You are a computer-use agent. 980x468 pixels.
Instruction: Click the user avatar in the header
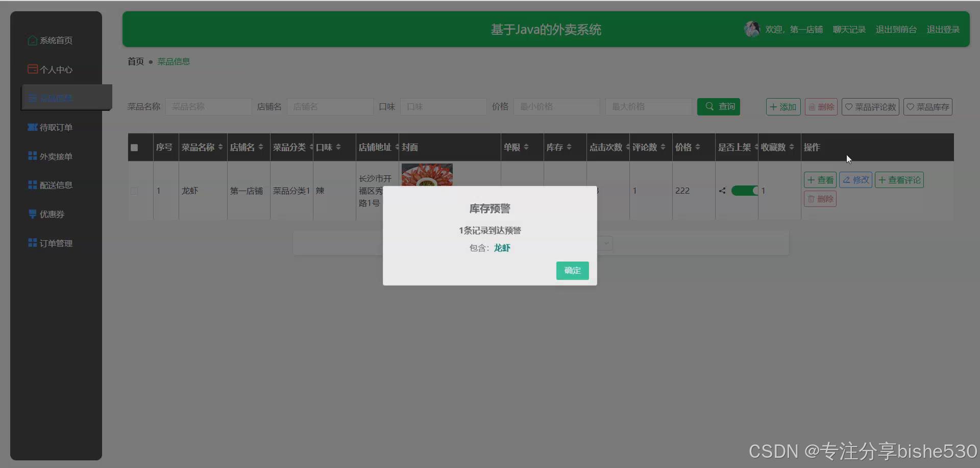751,29
